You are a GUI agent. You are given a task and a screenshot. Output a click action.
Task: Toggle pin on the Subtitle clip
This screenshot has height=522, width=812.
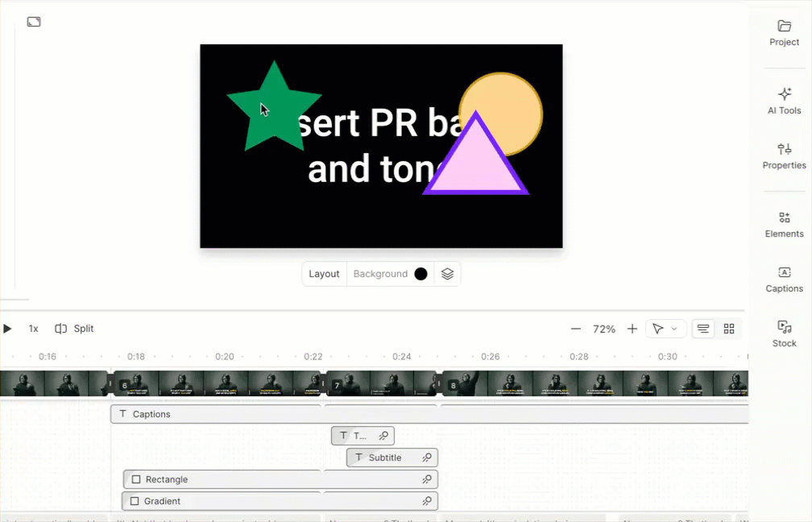click(x=427, y=458)
